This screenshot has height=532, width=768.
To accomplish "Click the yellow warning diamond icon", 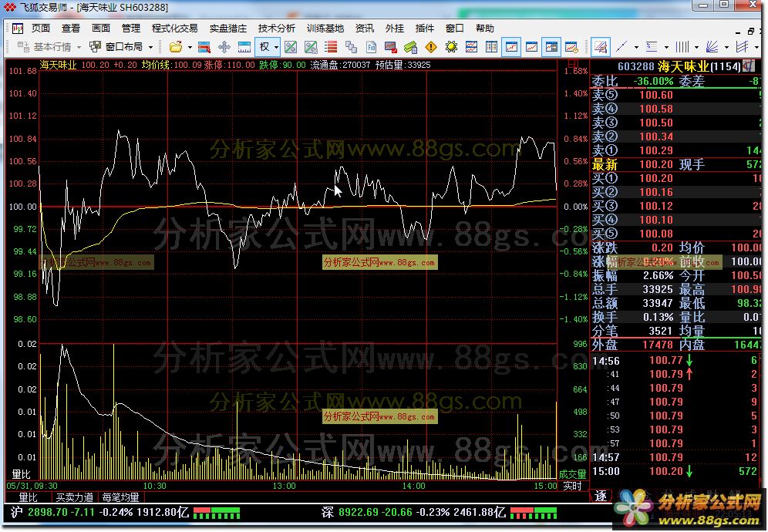I will (x=431, y=47).
